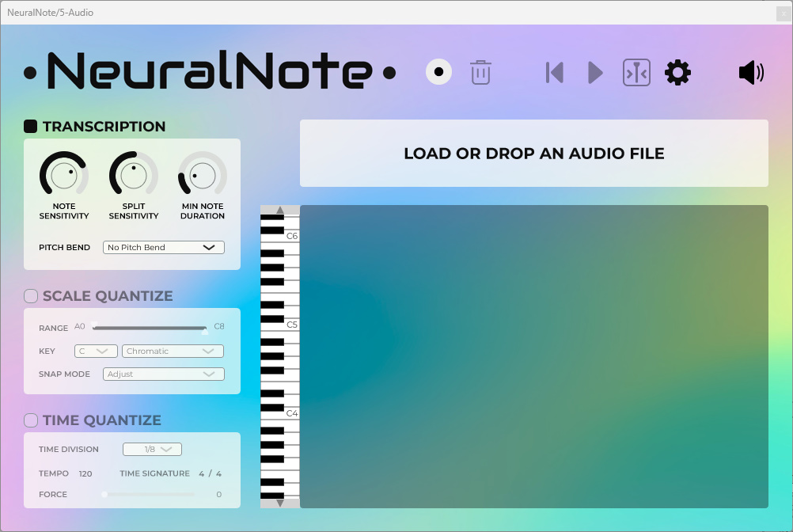This screenshot has width=793, height=532.
Task: Expand the Chromatic scale type dropdown
Action: coord(173,351)
